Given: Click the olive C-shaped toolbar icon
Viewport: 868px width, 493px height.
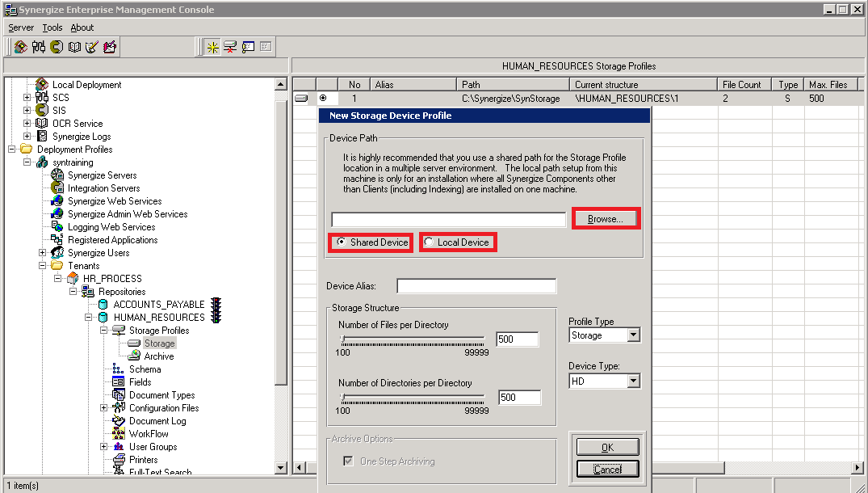Looking at the screenshot, I should click(x=57, y=47).
